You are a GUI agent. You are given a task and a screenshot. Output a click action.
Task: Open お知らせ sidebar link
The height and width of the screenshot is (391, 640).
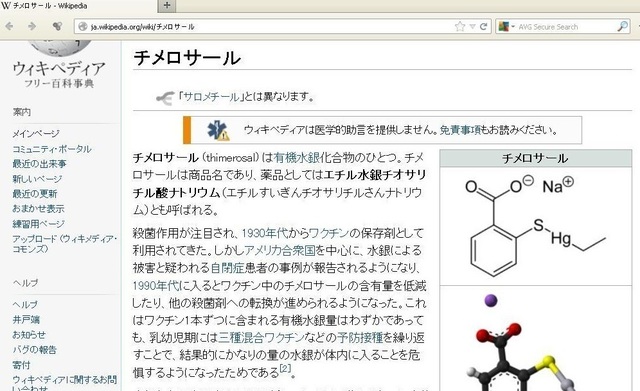(29, 335)
